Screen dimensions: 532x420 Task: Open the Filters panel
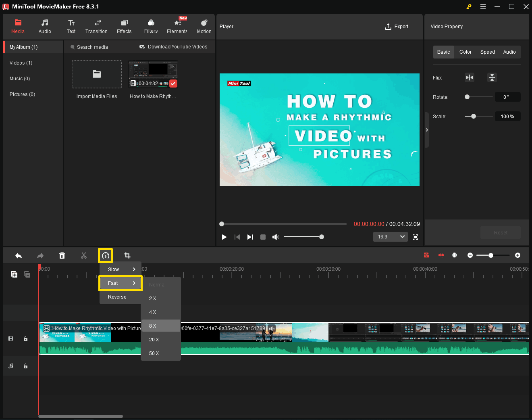pos(151,26)
